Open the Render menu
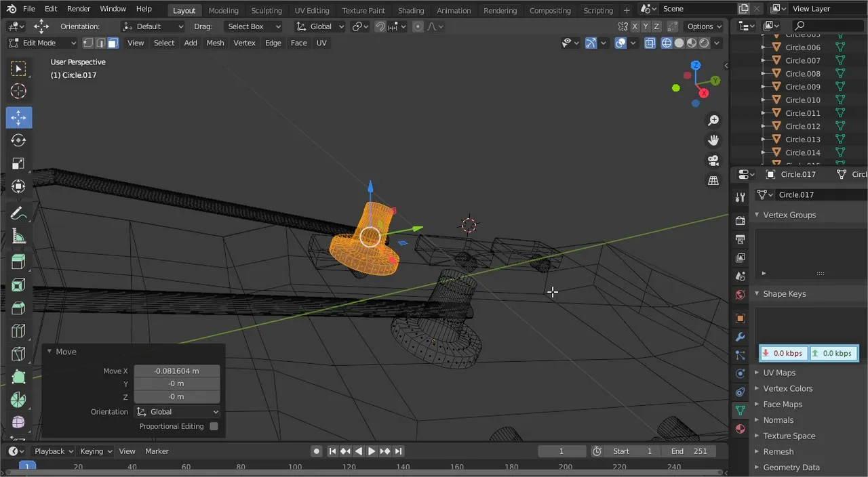This screenshot has height=477, width=868. point(79,9)
